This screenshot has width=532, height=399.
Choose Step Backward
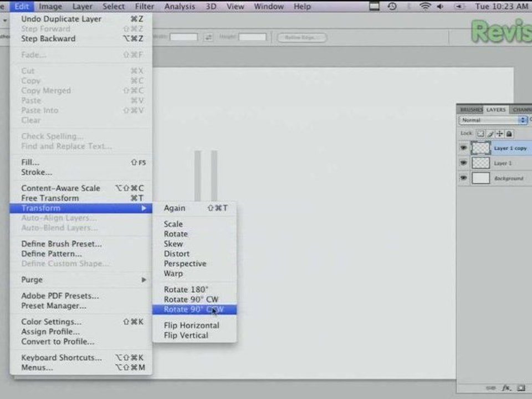click(x=81, y=39)
